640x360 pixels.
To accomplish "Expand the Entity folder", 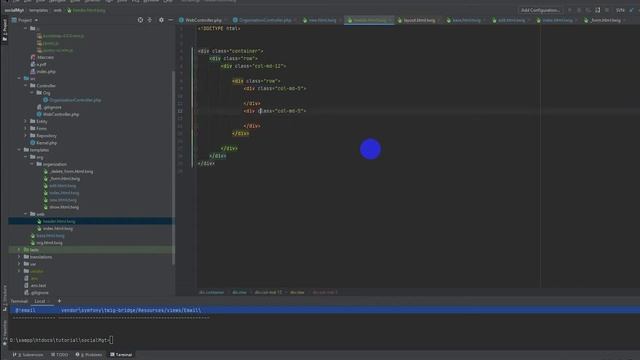I will [25, 121].
